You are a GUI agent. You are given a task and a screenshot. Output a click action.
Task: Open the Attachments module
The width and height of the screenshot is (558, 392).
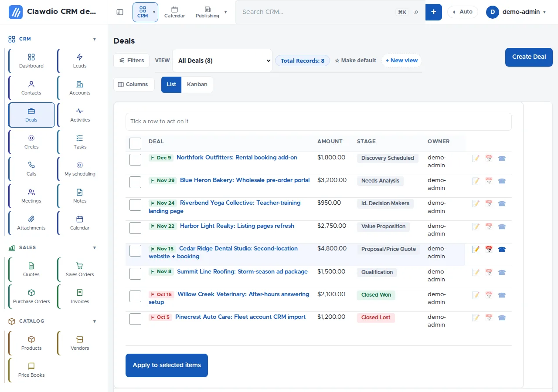coord(31,223)
